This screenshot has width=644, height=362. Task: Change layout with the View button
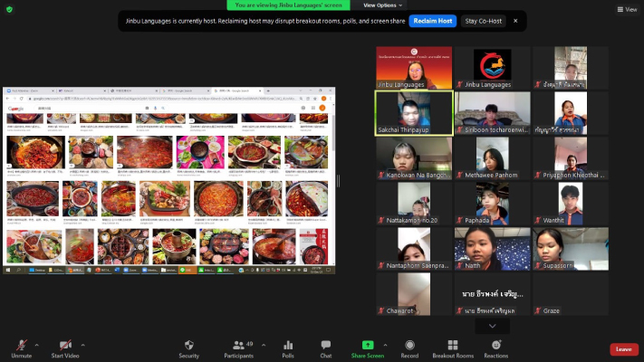pos(626,9)
